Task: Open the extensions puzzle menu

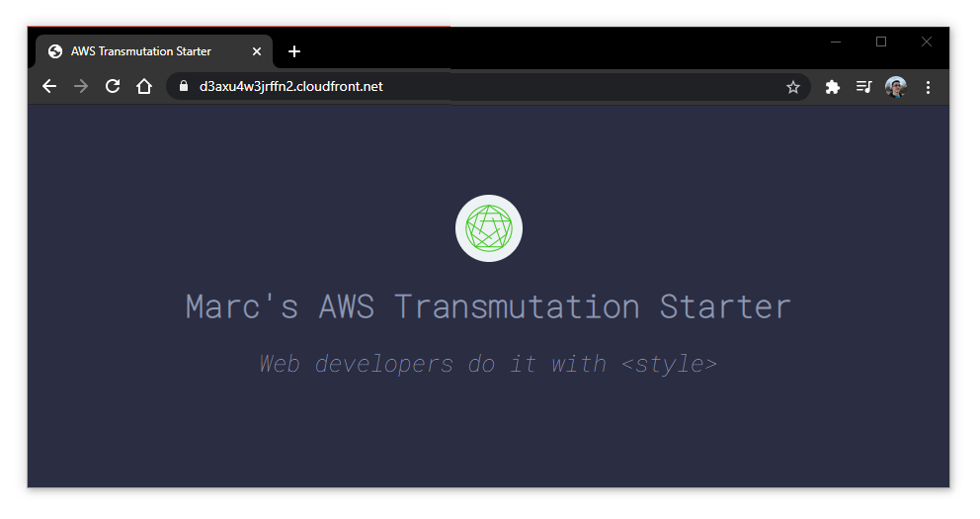Action: point(833,87)
